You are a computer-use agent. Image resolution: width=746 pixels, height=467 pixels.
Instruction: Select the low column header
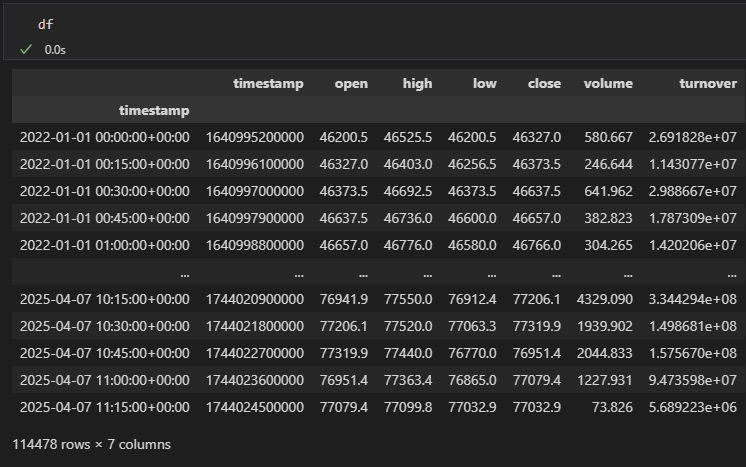click(484, 84)
